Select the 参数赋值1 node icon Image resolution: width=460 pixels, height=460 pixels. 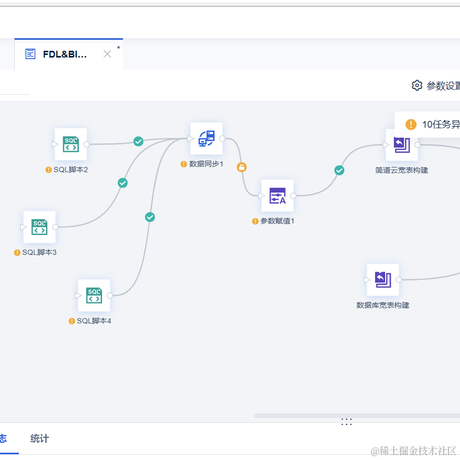click(x=277, y=196)
